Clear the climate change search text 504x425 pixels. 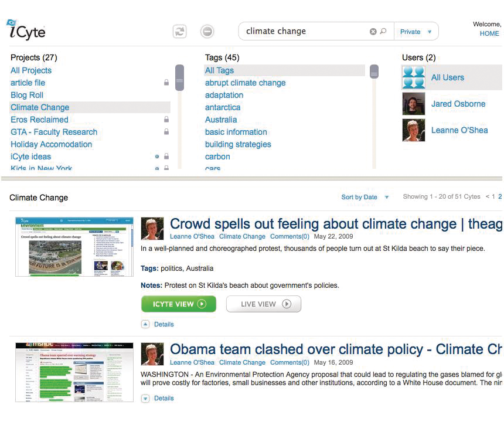[373, 32]
